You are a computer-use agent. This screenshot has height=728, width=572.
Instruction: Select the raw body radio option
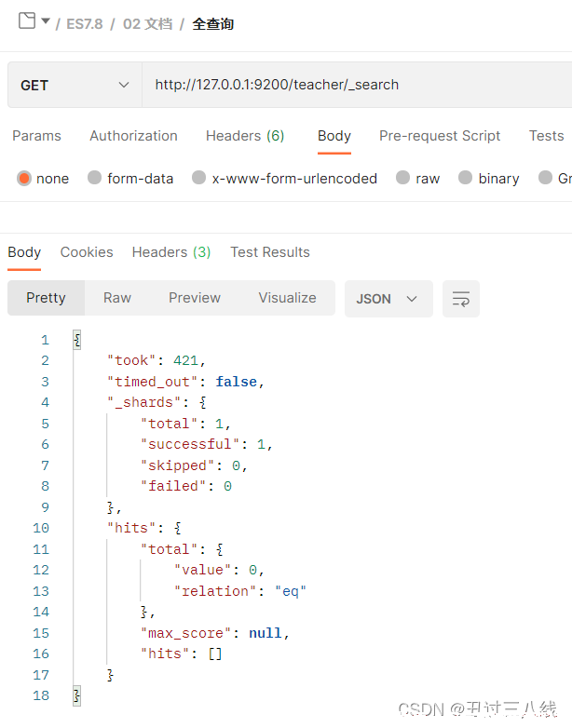402,178
